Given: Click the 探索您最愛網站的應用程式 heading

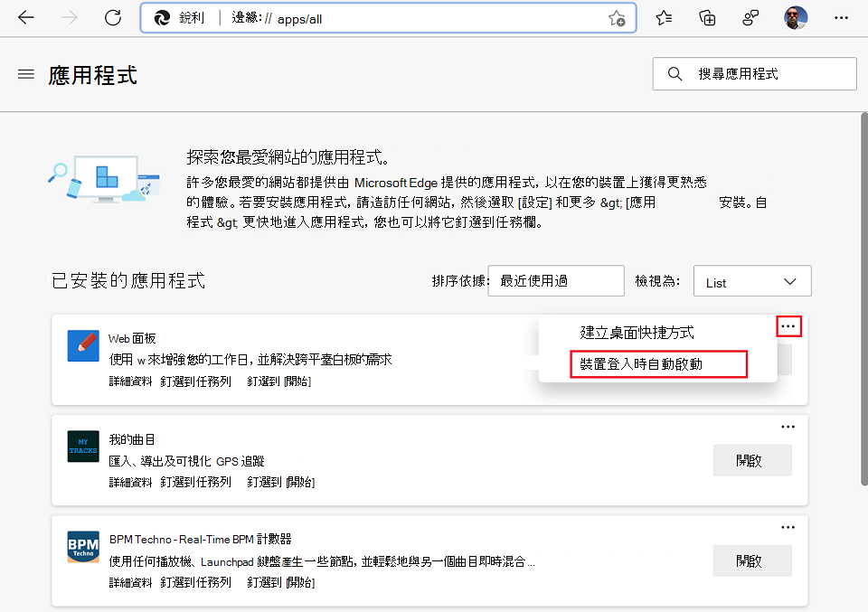Looking at the screenshot, I should click(x=288, y=157).
